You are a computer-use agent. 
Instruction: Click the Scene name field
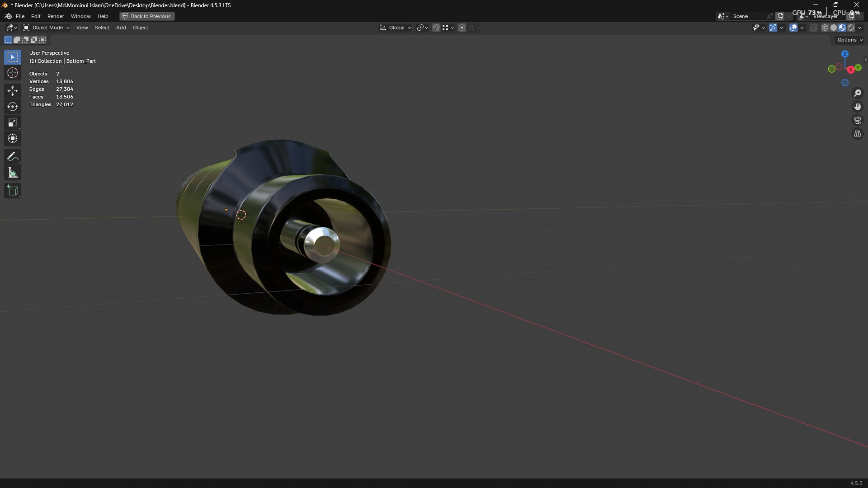coord(748,16)
